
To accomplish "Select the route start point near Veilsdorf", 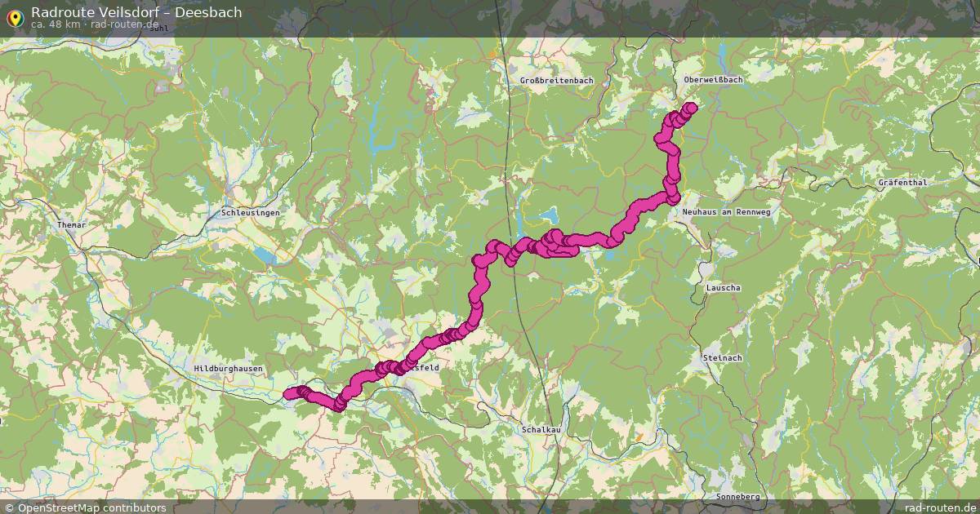I will (x=288, y=395).
